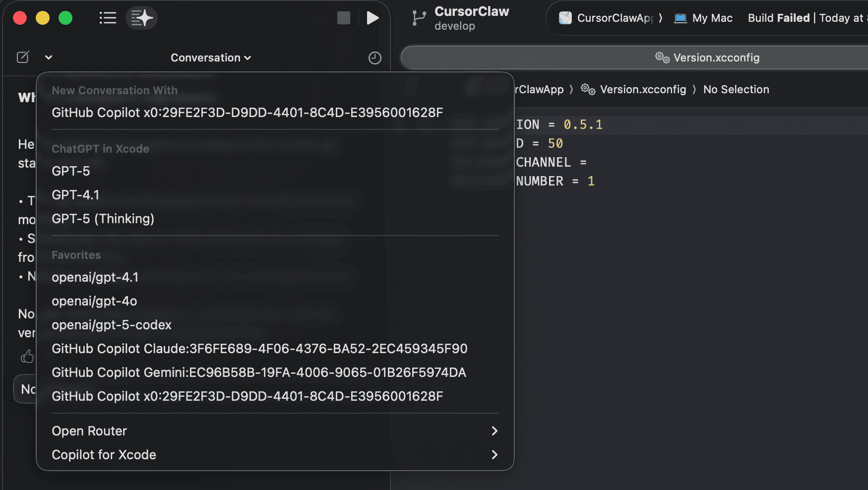
Task: Choose GPT-4.1 under ChatGPT in Xcode
Action: [75, 195]
